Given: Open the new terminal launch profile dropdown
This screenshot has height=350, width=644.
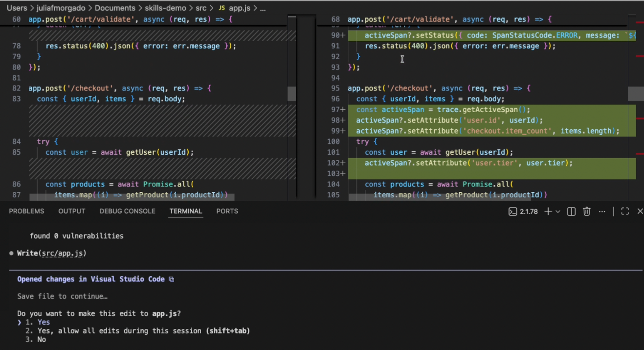Looking at the screenshot, I should pyautogui.click(x=558, y=211).
